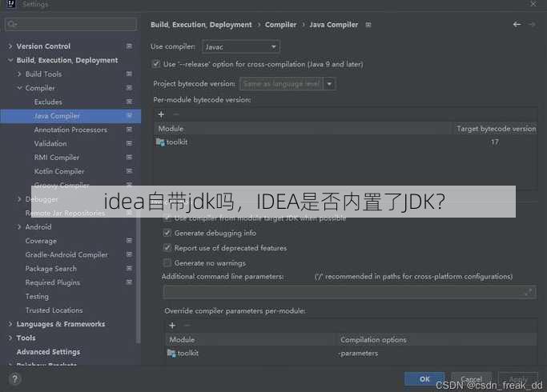
Task: Expand the Tools settings section
Action: tap(10, 338)
